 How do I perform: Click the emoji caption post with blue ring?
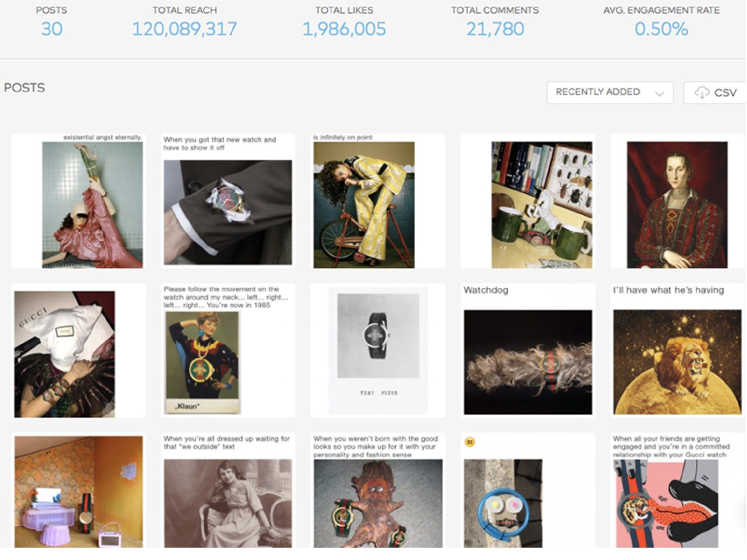(528, 491)
